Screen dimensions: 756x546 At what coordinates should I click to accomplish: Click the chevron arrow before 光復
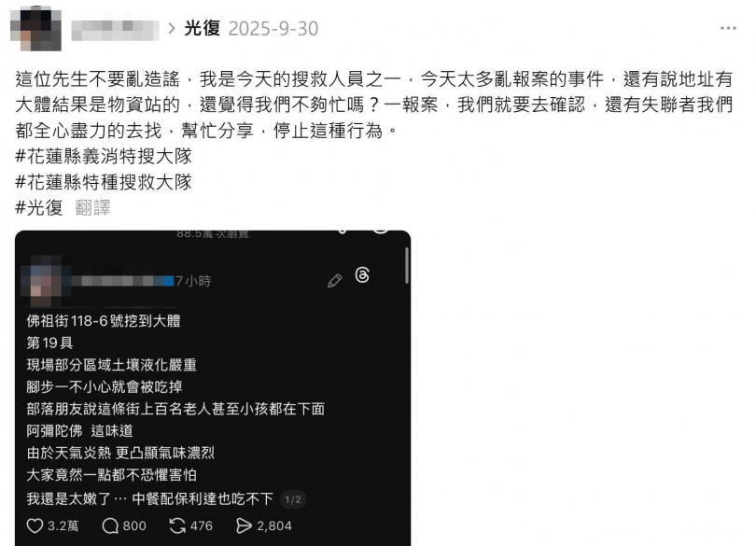click(x=172, y=29)
